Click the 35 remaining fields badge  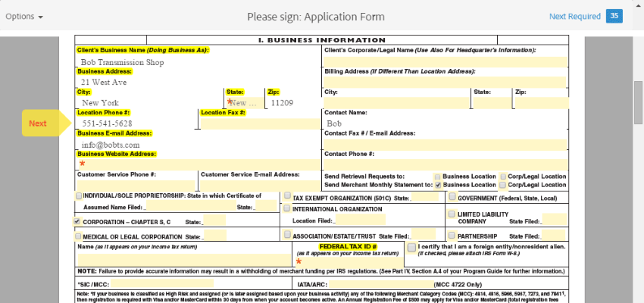tap(614, 16)
